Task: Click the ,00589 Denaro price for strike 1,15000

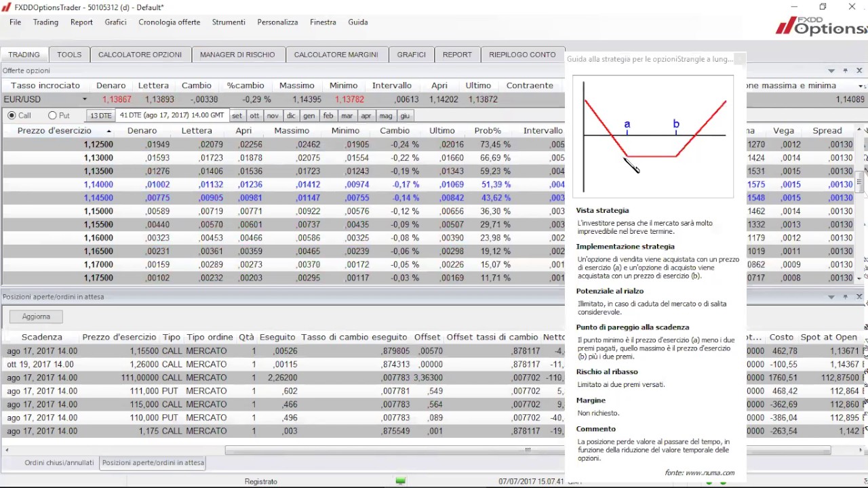Action: click(x=157, y=211)
